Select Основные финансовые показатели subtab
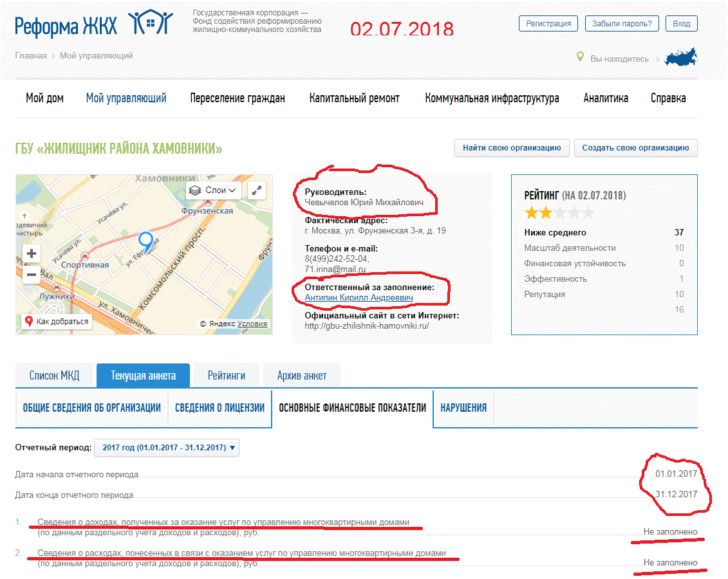The width and height of the screenshot is (728, 579). point(352,408)
